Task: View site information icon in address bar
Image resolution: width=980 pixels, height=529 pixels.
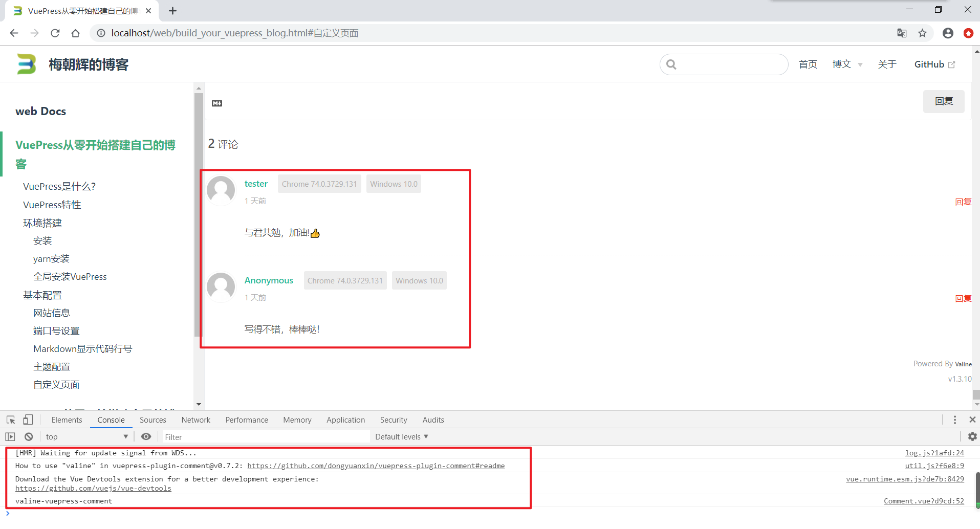Action: (x=101, y=33)
